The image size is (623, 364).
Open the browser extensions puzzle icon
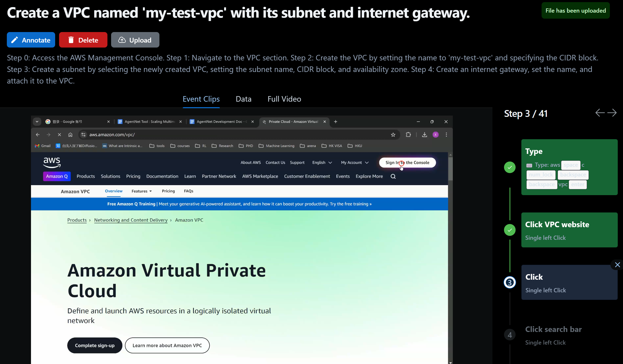(408, 135)
